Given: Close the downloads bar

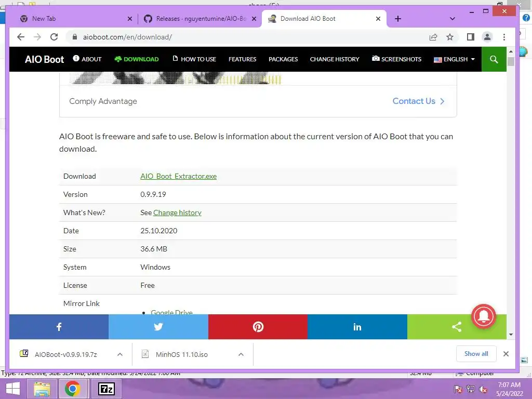Looking at the screenshot, I should pyautogui.click(x=506, y=354).
